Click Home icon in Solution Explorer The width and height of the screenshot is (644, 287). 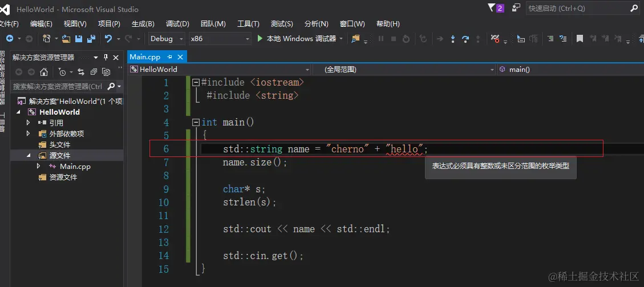pyautogui.click(x=44, y=72)
